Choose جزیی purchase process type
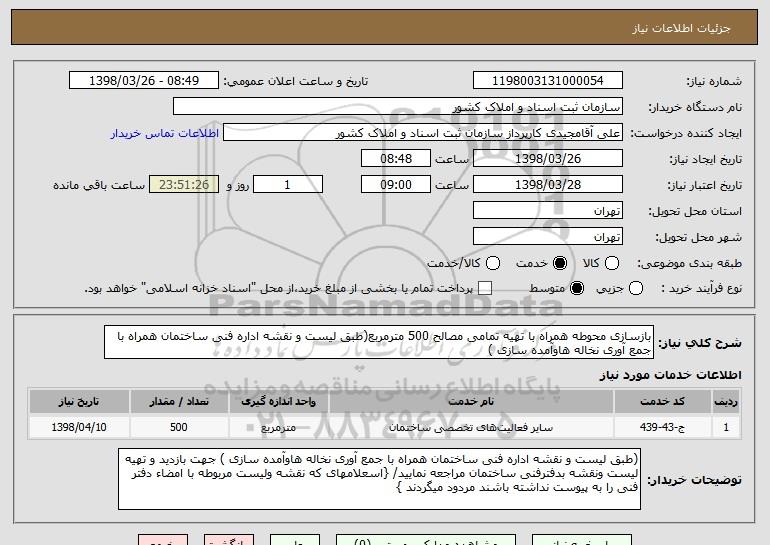The height and width of the screenshot is (545, 770). coord(635,288)
